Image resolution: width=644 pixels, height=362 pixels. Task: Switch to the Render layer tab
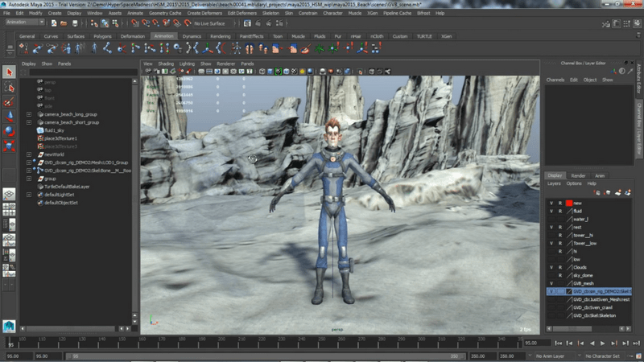pos(578,175)
